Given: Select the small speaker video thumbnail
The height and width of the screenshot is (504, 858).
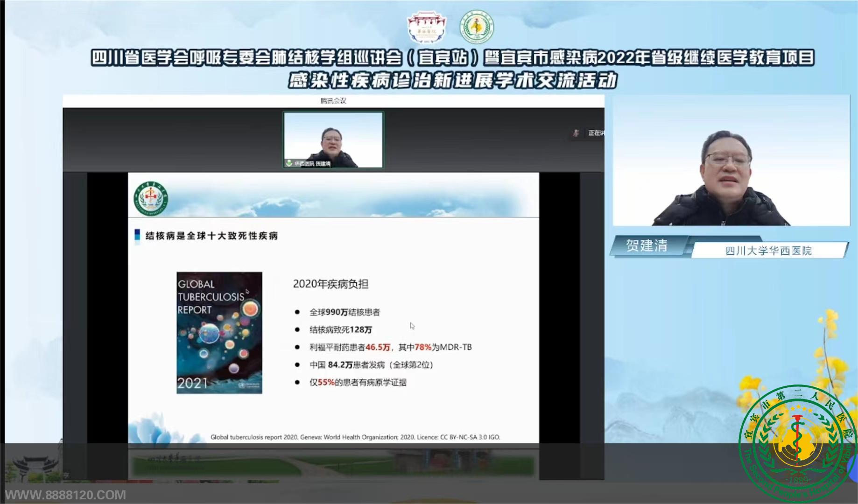Looking at the screenshot, I should pos(333,140).
